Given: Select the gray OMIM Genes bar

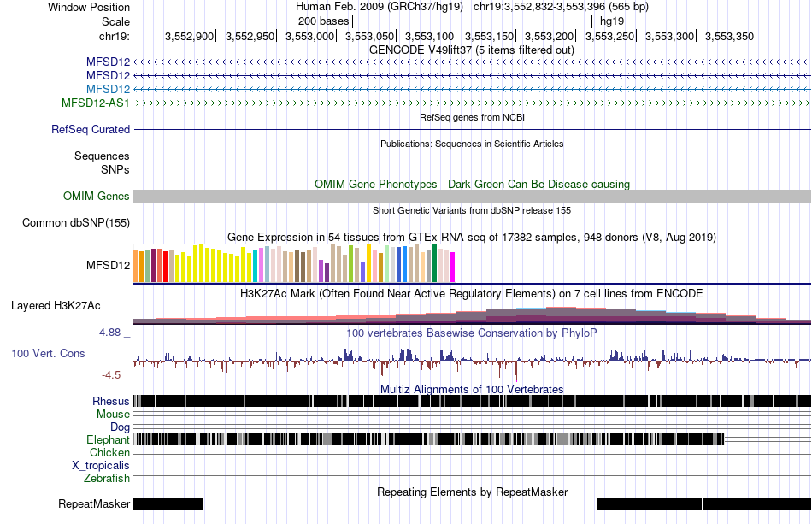Looking at the screenshot, I should point(472,196).
